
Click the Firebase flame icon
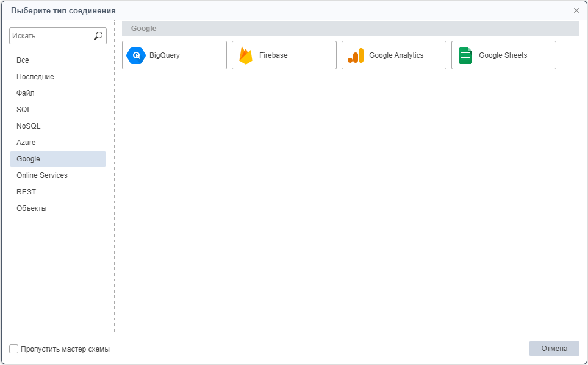[246, 55]
